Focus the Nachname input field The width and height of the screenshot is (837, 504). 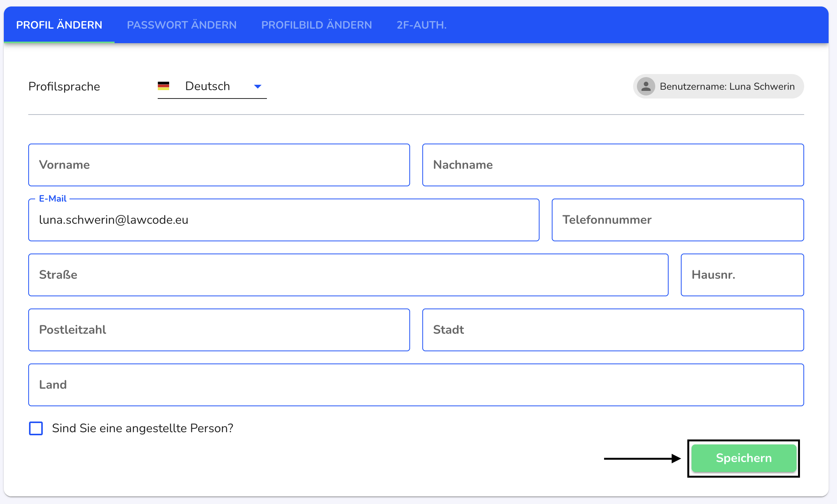pyautogui.click(x=613, y=165)
